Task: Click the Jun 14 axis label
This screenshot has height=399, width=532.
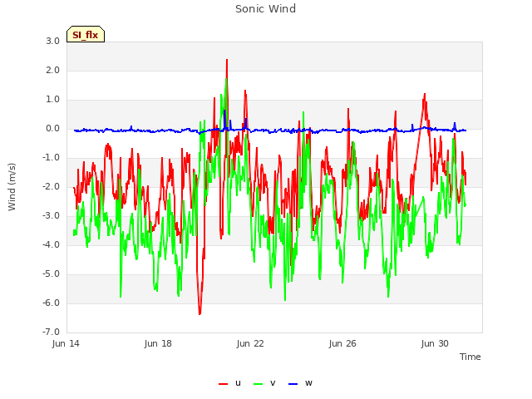Action: [x=66, y=343]
